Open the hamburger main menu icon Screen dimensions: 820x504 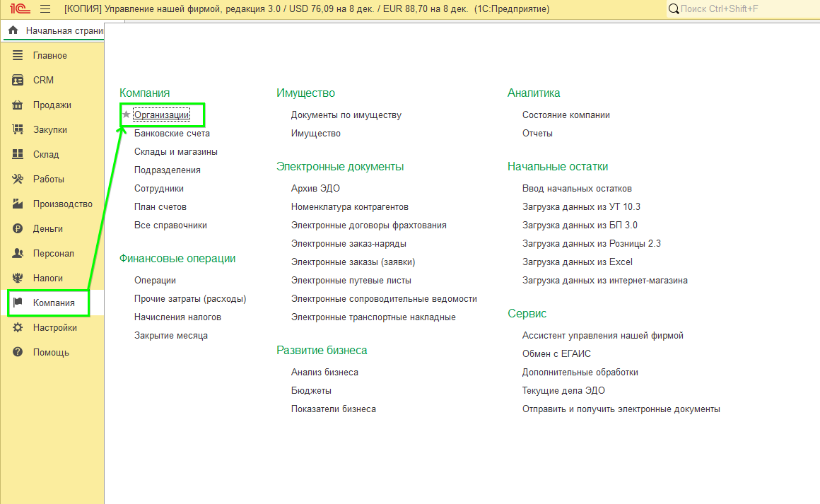tap(45, 9)
